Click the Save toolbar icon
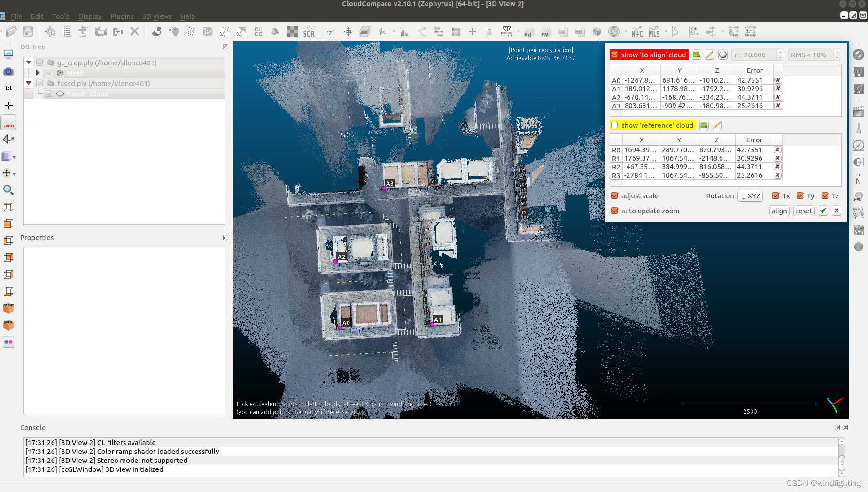 (28, 31)
